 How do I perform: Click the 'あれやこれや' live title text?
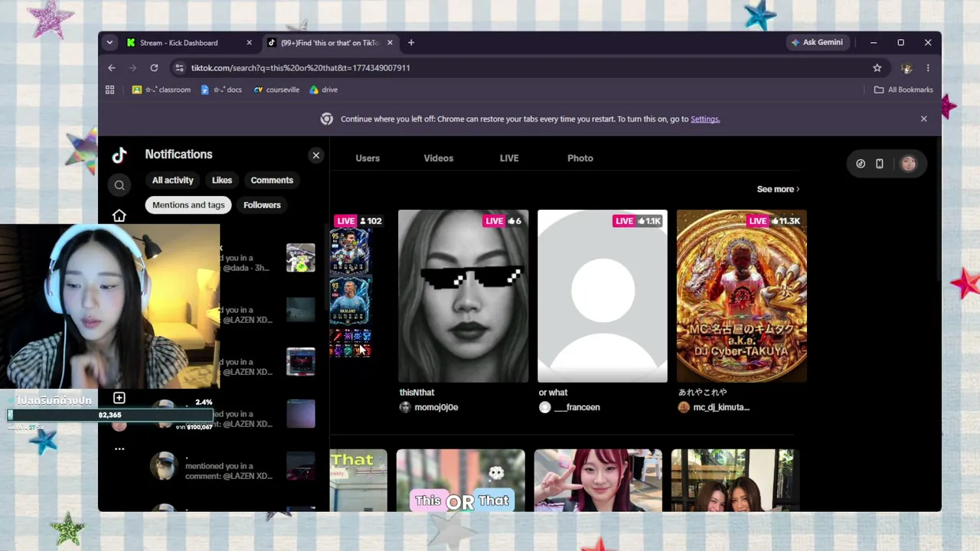(703, 393)
